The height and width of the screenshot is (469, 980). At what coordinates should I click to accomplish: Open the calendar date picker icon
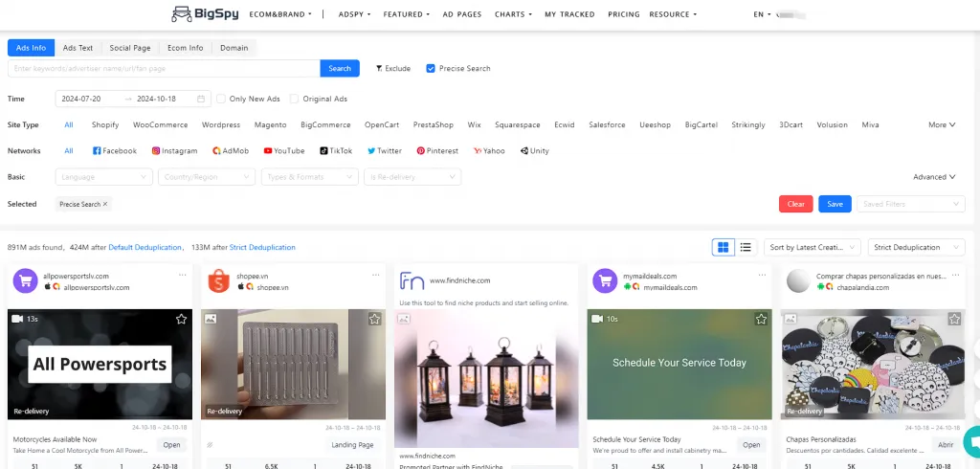(201, 99)
